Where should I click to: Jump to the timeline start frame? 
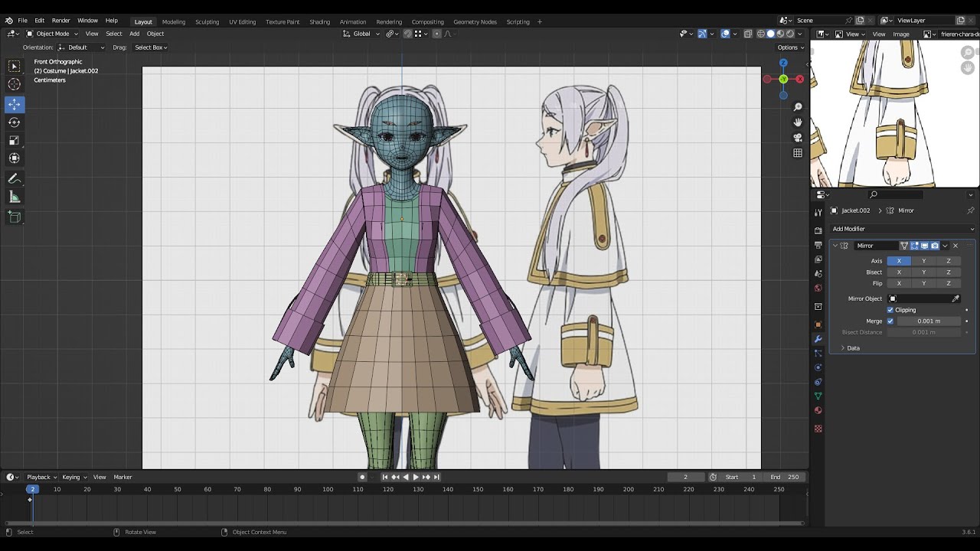pos(385,477)
